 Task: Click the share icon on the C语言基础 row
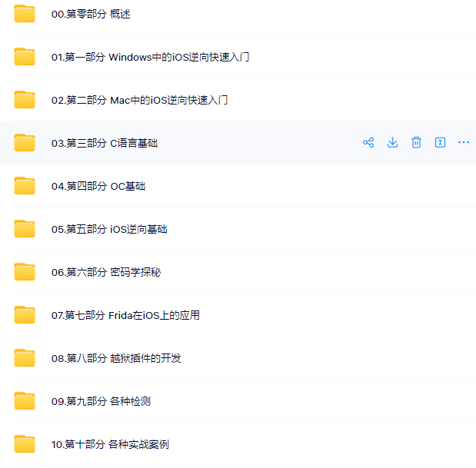[368, 143]
